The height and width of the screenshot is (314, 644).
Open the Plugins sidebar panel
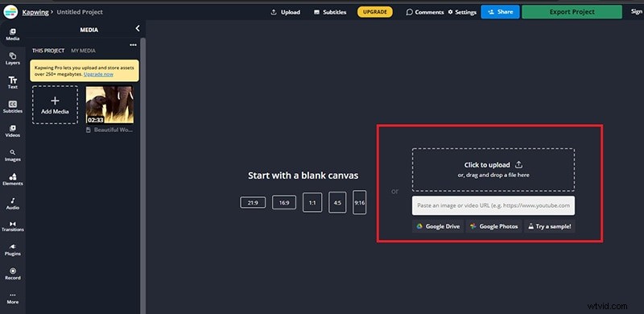[12, 250]
